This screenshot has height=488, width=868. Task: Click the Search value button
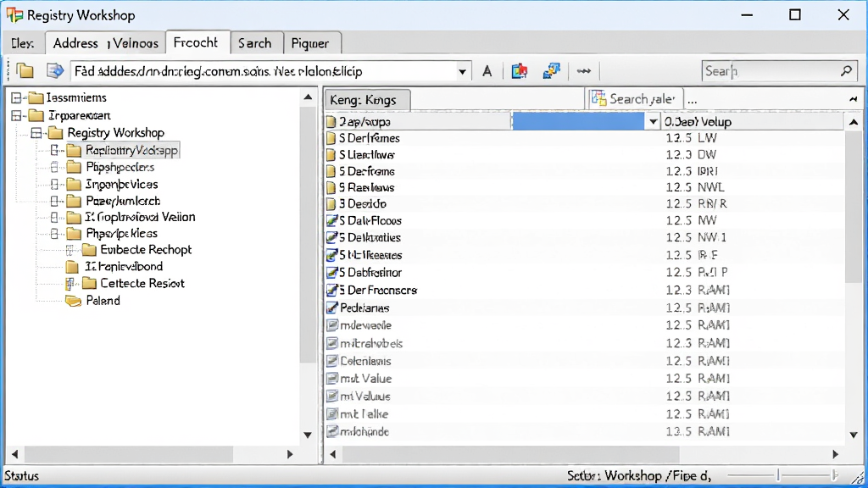click(635, 99)
